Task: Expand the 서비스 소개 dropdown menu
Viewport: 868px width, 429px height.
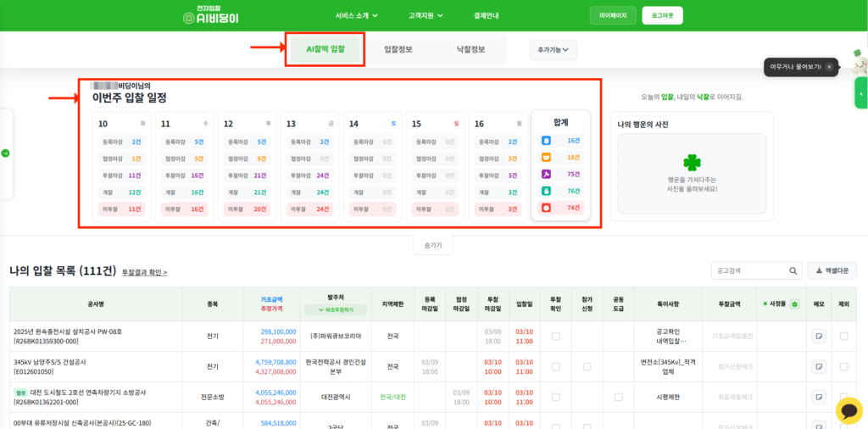Action: 356,15
